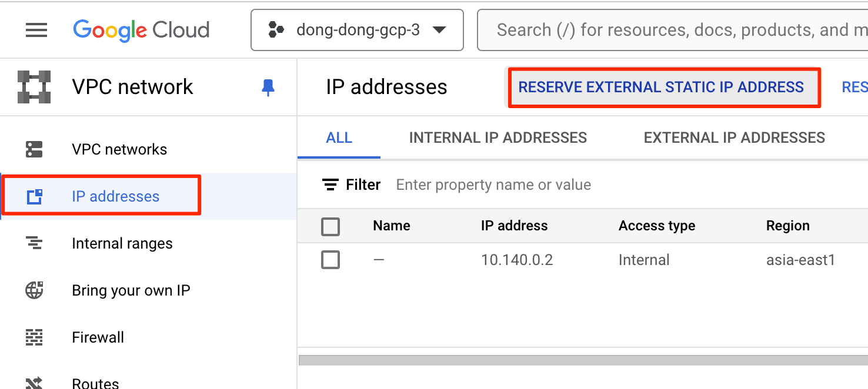
Task: Click the Filter icon above the table
Action: pyautogui.click(x=330, y=185)
